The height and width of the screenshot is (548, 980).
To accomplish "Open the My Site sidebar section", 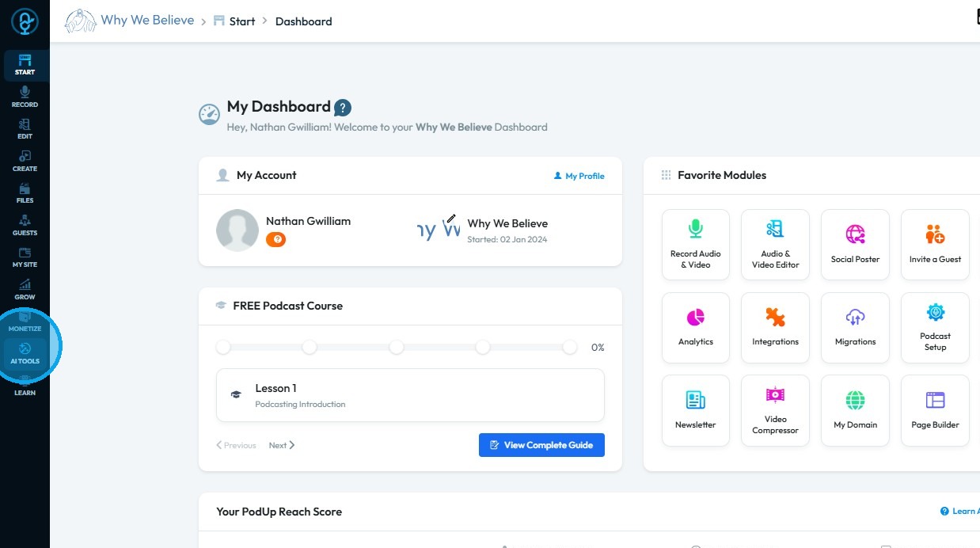I will (x=25, y=257).
